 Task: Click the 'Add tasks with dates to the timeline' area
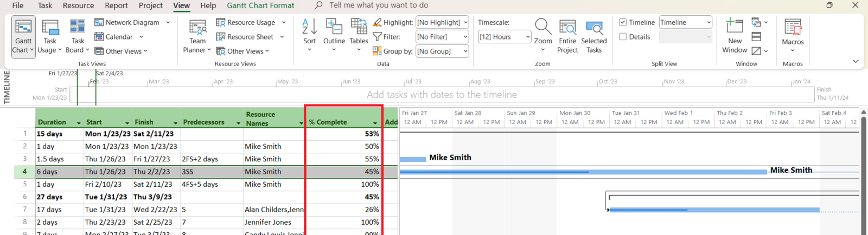(442, 94)
